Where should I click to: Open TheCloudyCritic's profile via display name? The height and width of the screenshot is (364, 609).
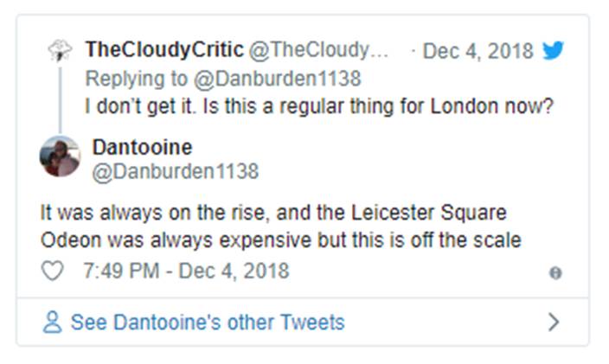pyautogui.click(x=163, y=50)
